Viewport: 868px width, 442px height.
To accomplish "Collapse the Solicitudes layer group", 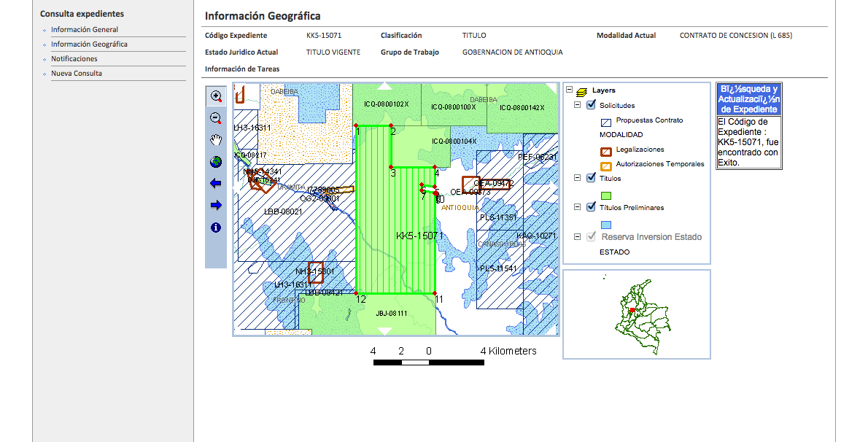I will point(578,105).
